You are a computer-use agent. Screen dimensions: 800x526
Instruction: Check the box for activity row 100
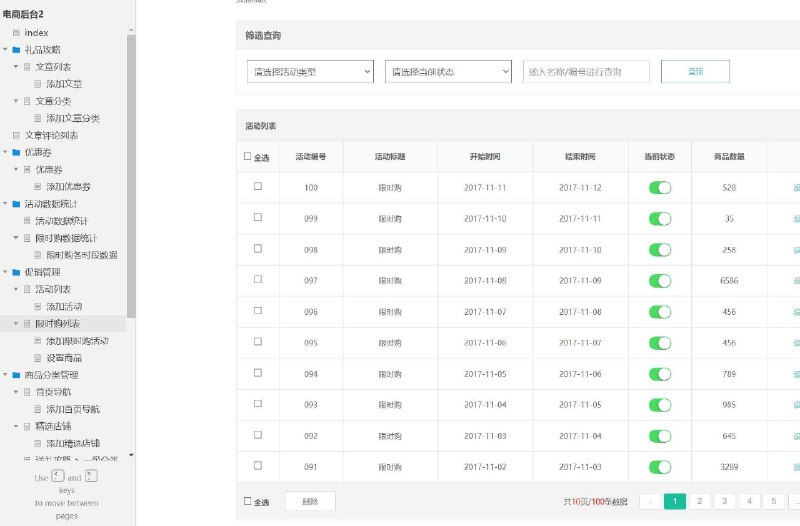[258, 186]
